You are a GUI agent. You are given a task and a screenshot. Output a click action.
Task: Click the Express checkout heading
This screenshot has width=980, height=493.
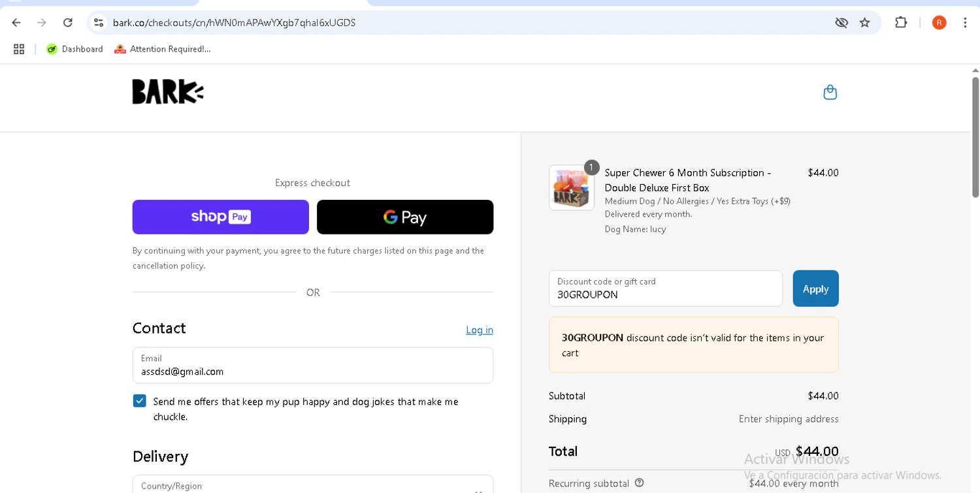point(312,183)
